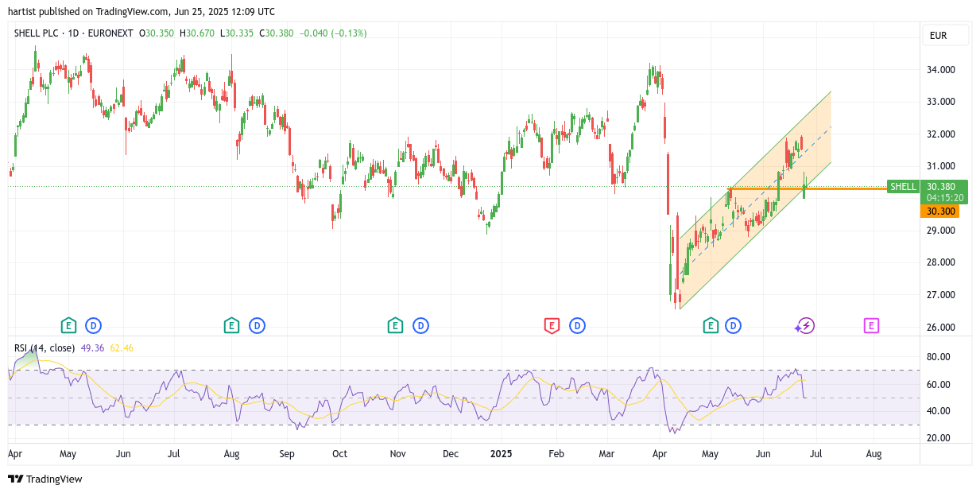
Task: Click the 2025 label on the time axis
Action: [501, 454]
